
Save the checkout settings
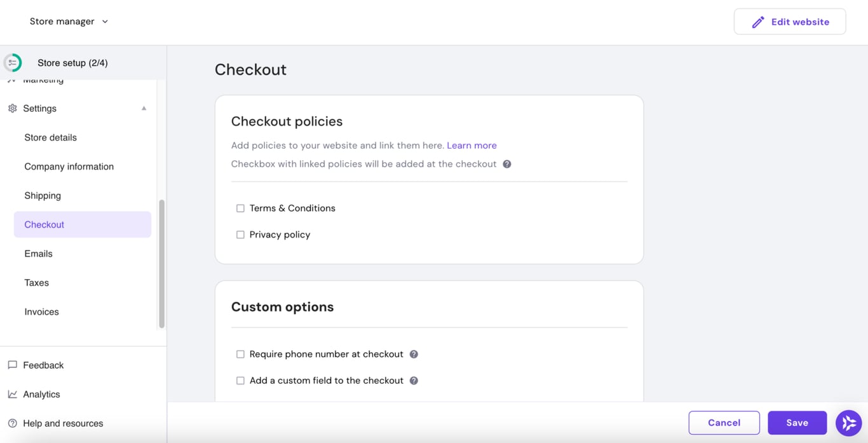pyautogui.click(x=797, y=422)
